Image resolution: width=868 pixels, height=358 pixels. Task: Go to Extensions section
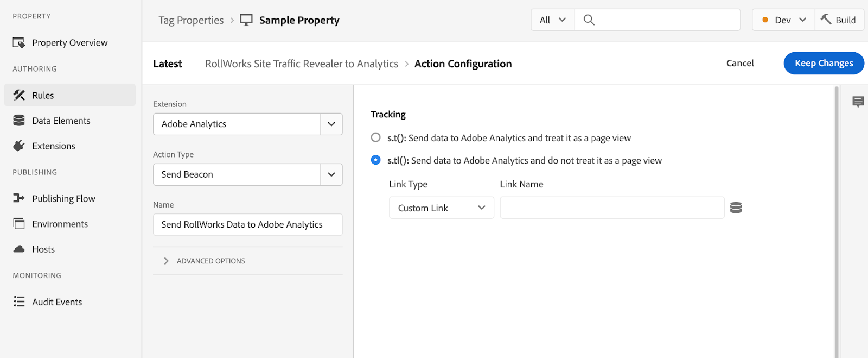[x=70, y=146]
